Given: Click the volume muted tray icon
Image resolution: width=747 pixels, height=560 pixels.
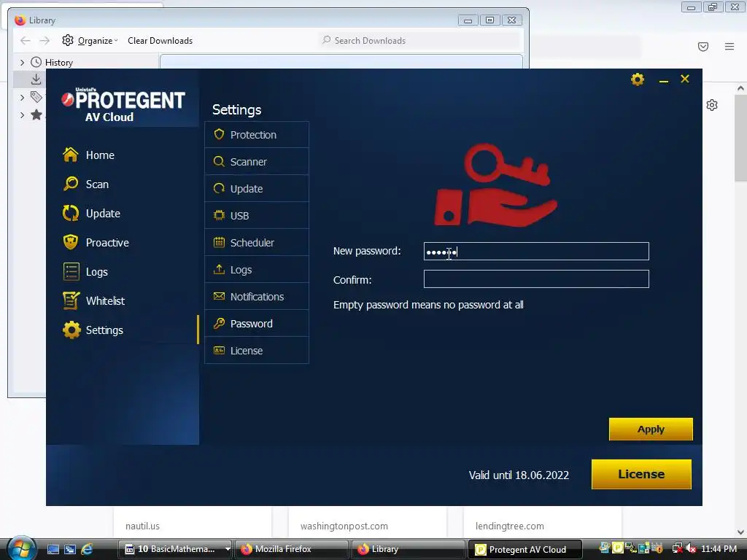Looking at the screenshot, I should tap(692, 549).
